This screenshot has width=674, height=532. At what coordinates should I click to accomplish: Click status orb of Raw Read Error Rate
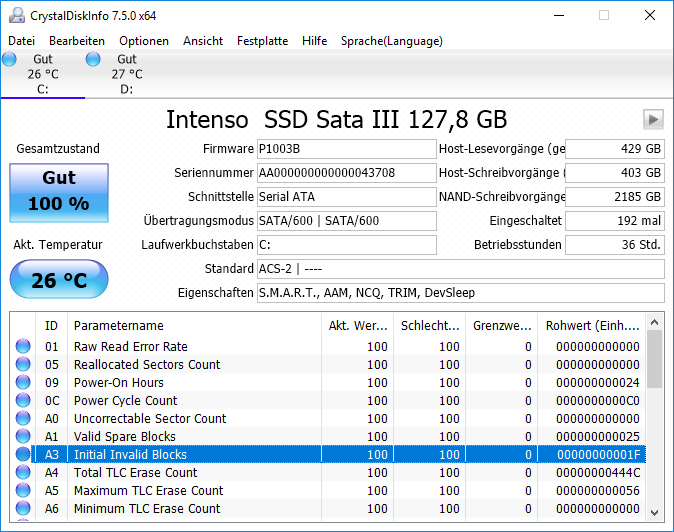(x=23, y=346)
